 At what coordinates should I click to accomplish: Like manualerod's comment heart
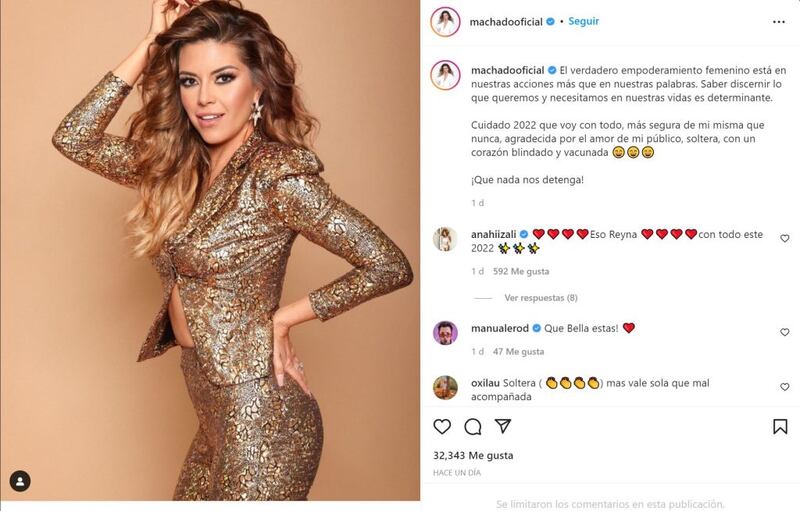[x=785, y=332]
